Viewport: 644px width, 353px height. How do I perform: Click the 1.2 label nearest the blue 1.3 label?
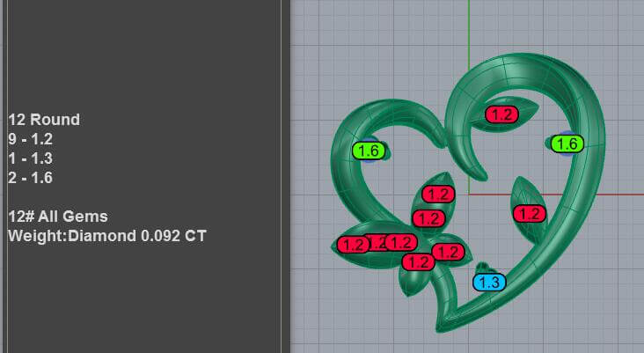click(x=448, y=252)
